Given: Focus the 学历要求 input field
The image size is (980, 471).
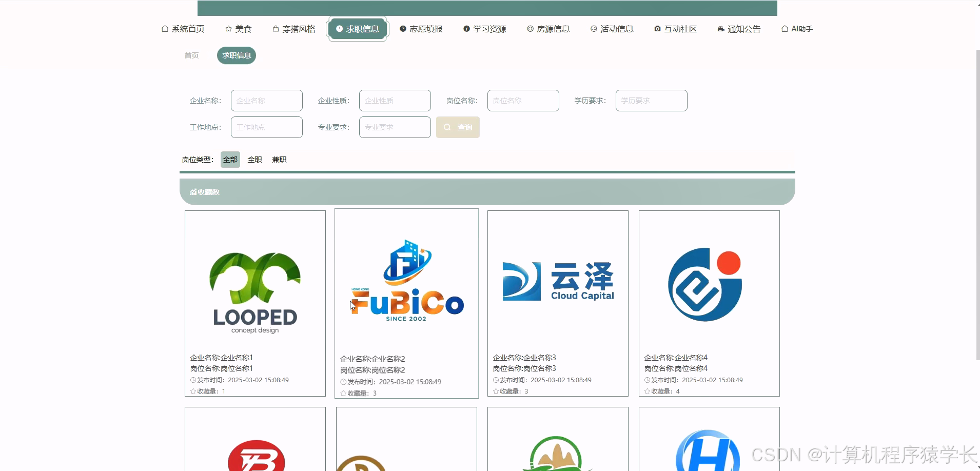Looking at the screenshot, I should (x=652, y=101).
